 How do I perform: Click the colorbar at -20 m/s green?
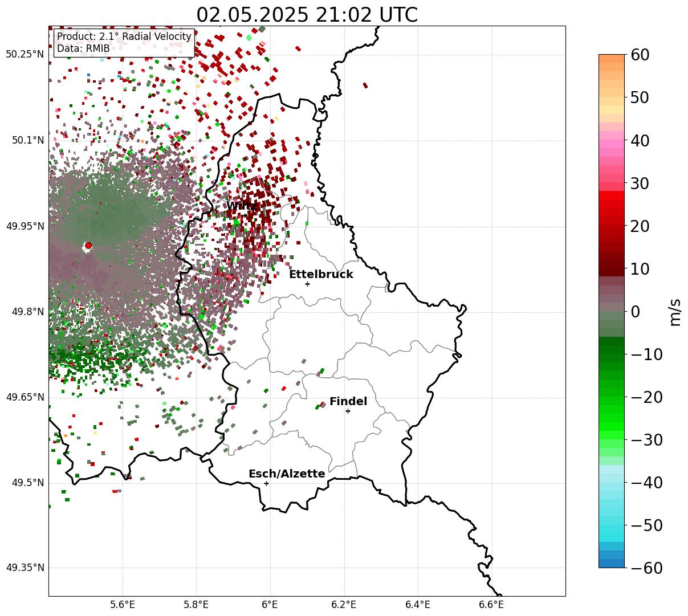[x=612, y=397]
